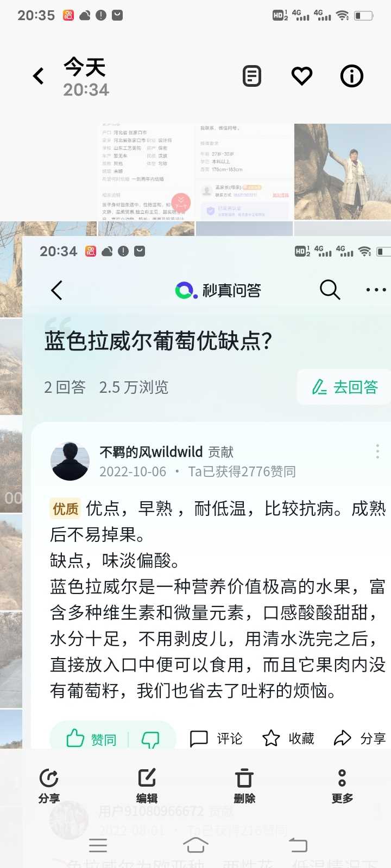Tap the 收藏 star icon
The height and width of the screenshot is (868, 391).
288,738
